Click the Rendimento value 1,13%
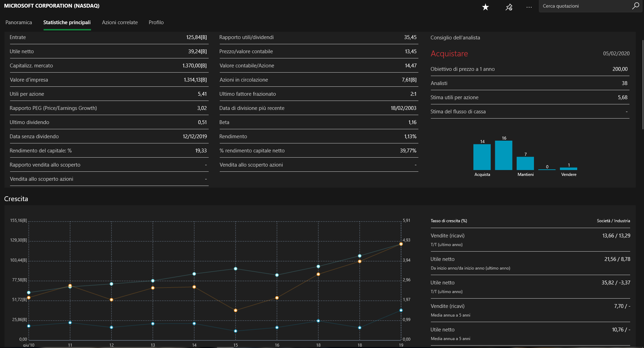Screen dimensions: 644x348 (x=410, y=137)
